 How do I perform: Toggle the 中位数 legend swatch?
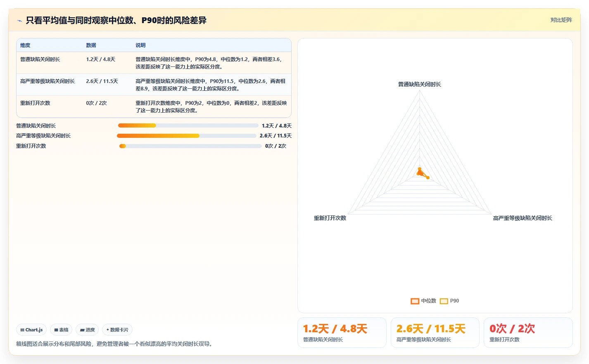415,301
